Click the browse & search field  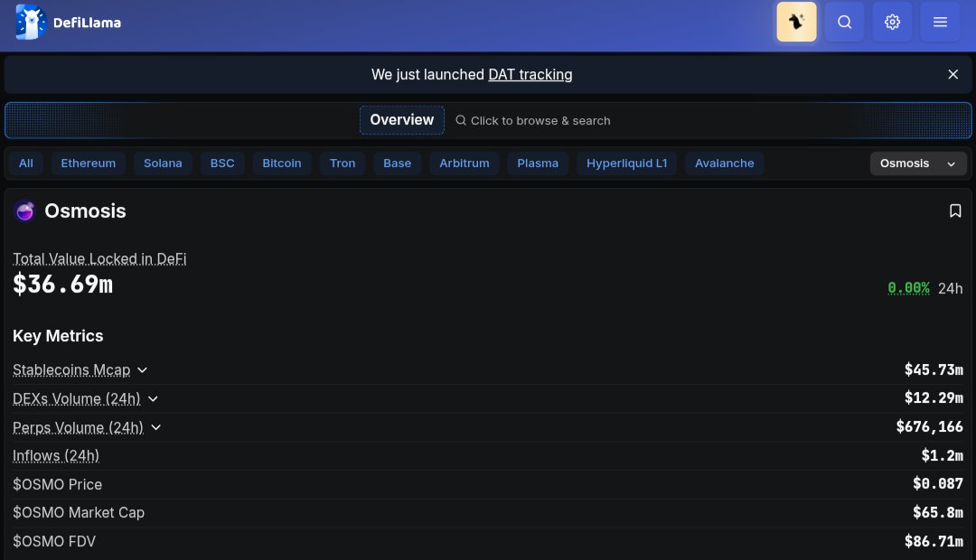click(x=533, y=121)
